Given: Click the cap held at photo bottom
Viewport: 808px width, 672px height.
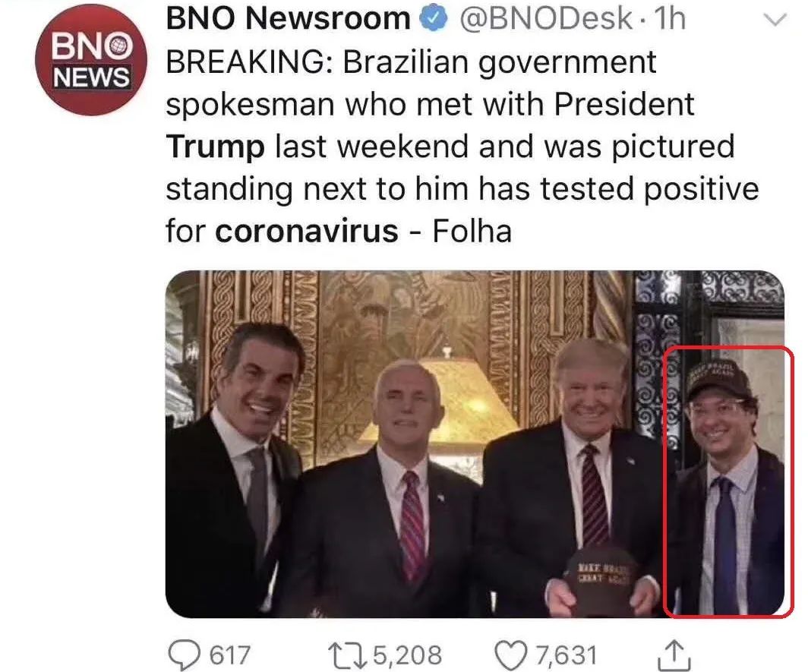Looking at the screenshot, I should coord(601,577).
